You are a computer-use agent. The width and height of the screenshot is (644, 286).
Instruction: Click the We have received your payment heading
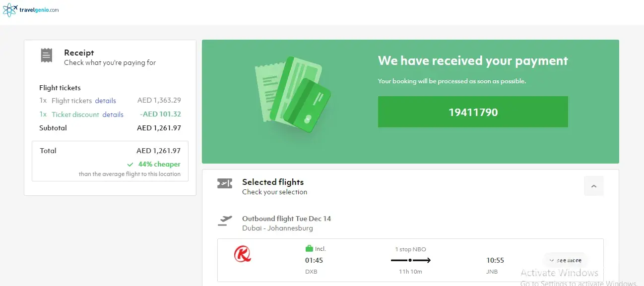pos(473,61)
